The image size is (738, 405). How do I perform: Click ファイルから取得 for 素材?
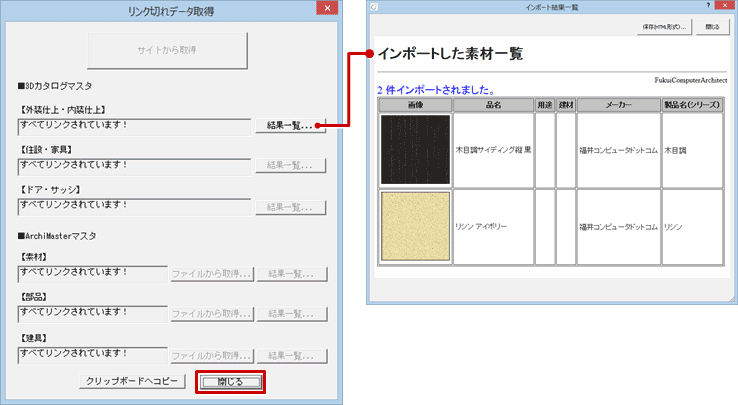click(211, 274)
